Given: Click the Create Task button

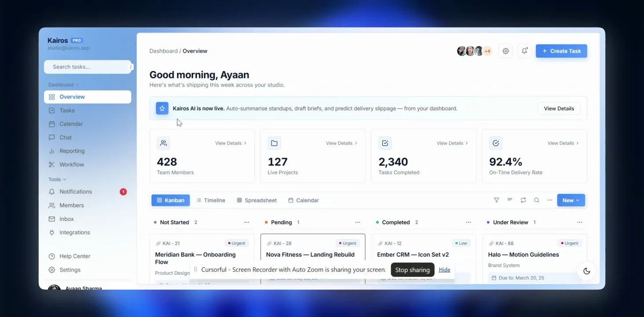Looking at the screenshot, I should point(561,51).
